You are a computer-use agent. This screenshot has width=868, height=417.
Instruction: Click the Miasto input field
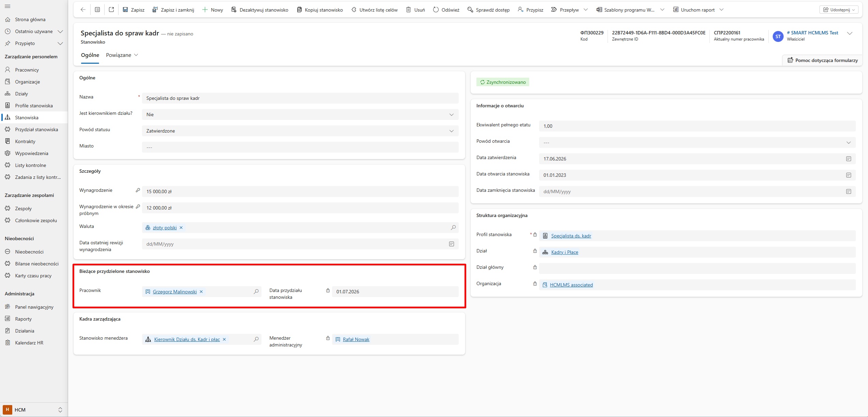click(x=300, y=147)
